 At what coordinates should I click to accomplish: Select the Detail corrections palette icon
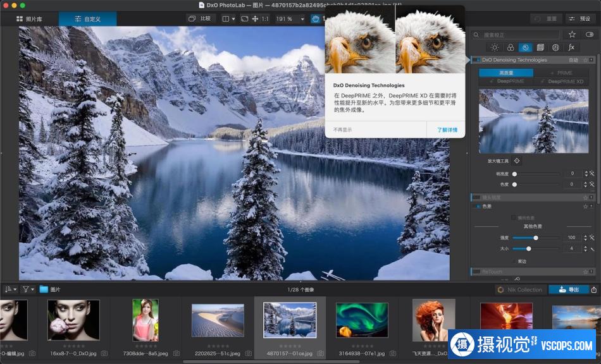click(x=525, y=47)
